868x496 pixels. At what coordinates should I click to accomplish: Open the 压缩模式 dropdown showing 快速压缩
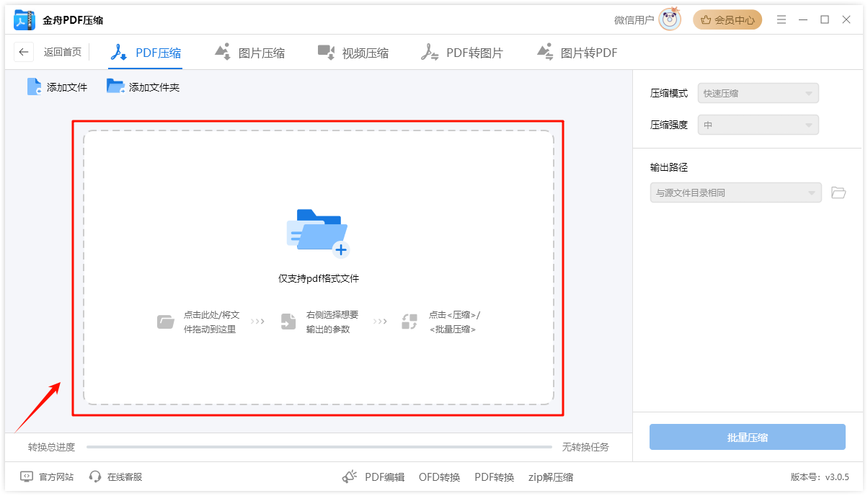[758, 93]
